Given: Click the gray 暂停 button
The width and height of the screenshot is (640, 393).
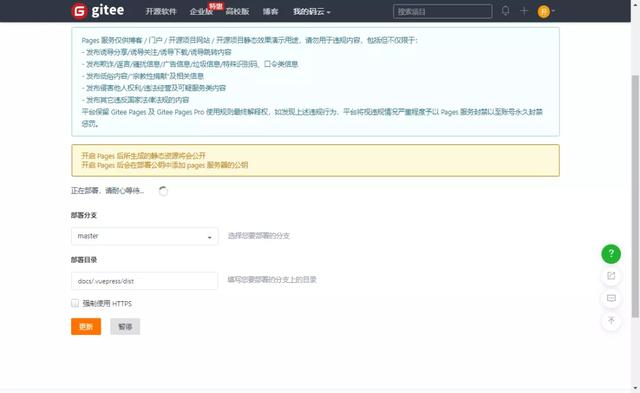Looking at the screenshot, I should 125,326.
